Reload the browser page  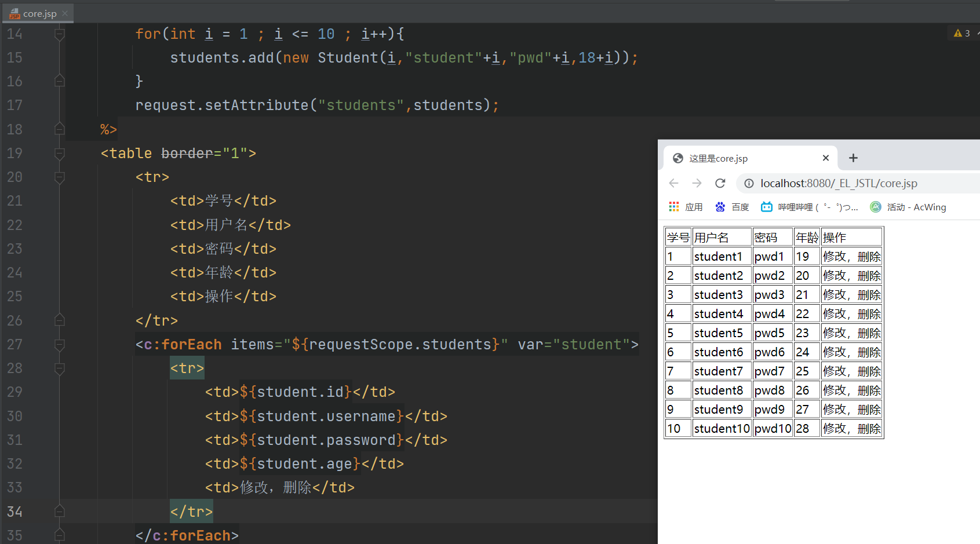[720, 183]
